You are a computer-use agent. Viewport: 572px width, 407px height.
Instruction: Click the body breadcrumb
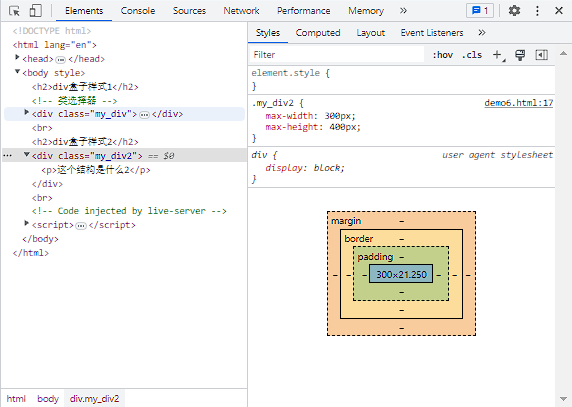click(48, 399)
